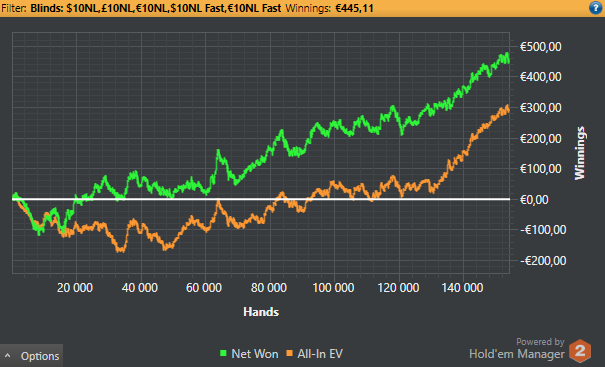Click the Hands axis title
This screenshot has height=367, width=605.
(x=261, y=312)
